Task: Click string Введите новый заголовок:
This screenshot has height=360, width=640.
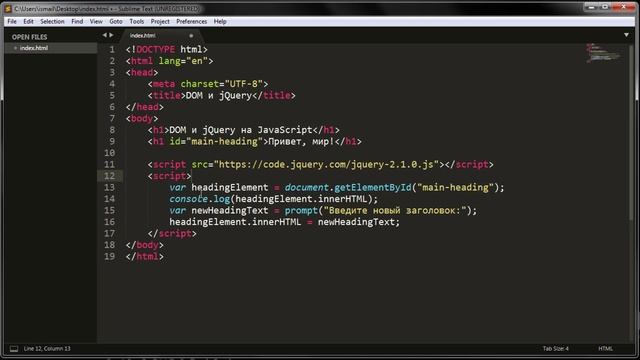Action: (395, 211)
